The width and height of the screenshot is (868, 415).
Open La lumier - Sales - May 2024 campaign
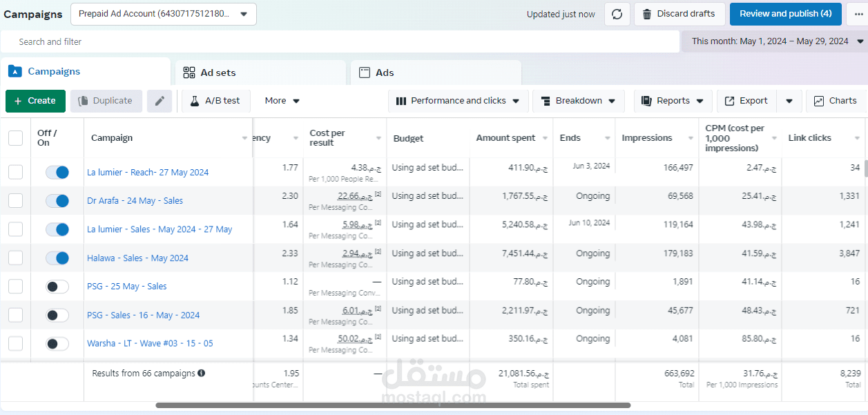tap(160, 229)
